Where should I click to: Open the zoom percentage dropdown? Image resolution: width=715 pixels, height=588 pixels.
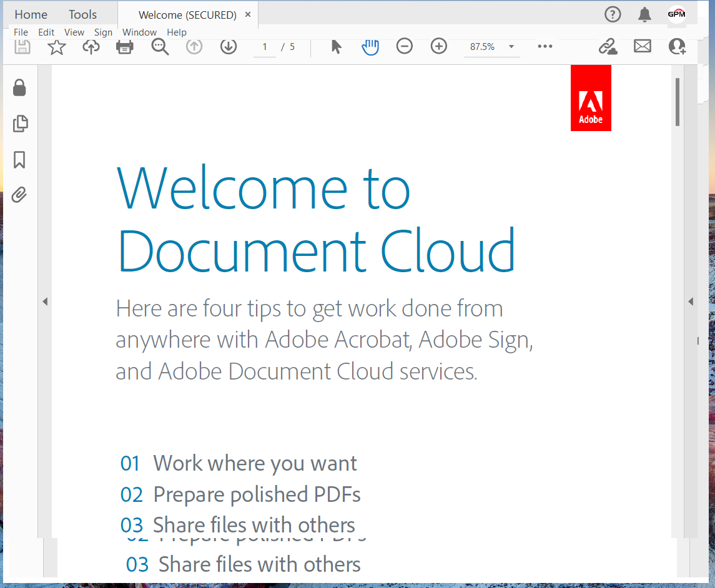[511, 46]
